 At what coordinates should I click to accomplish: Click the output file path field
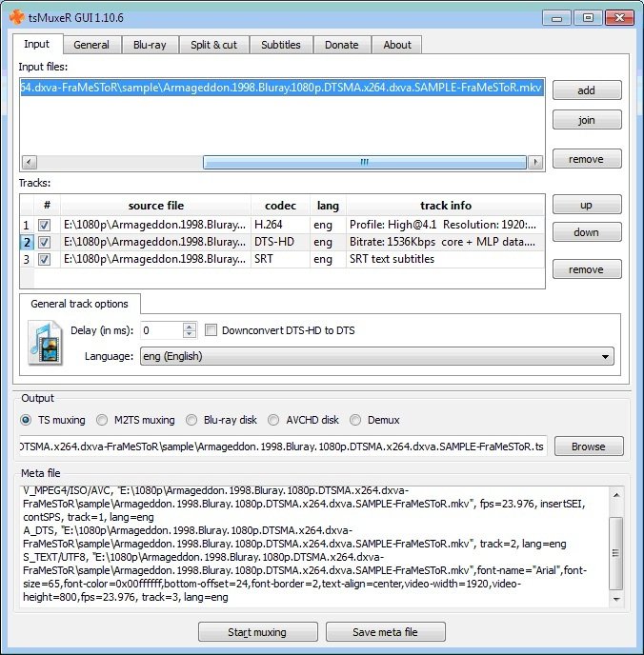[282, 447]
